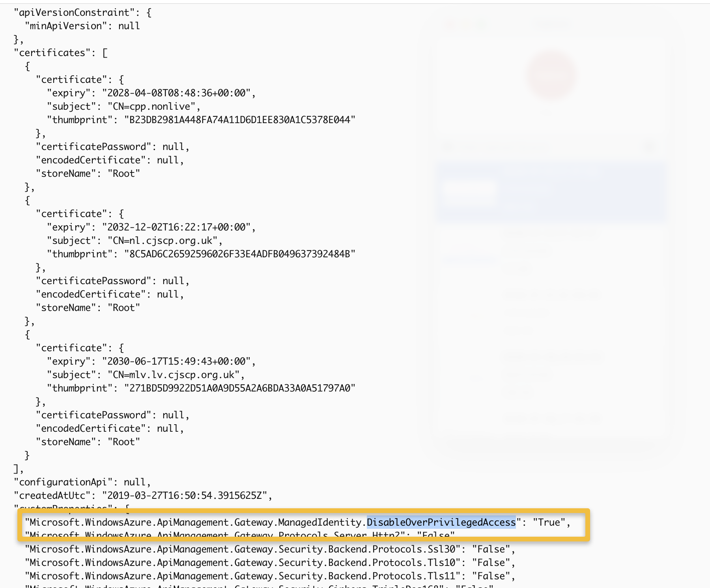
Task: Click the "True" value for DisableOverPrivilegedAccess
Action: tap(549, 522)
